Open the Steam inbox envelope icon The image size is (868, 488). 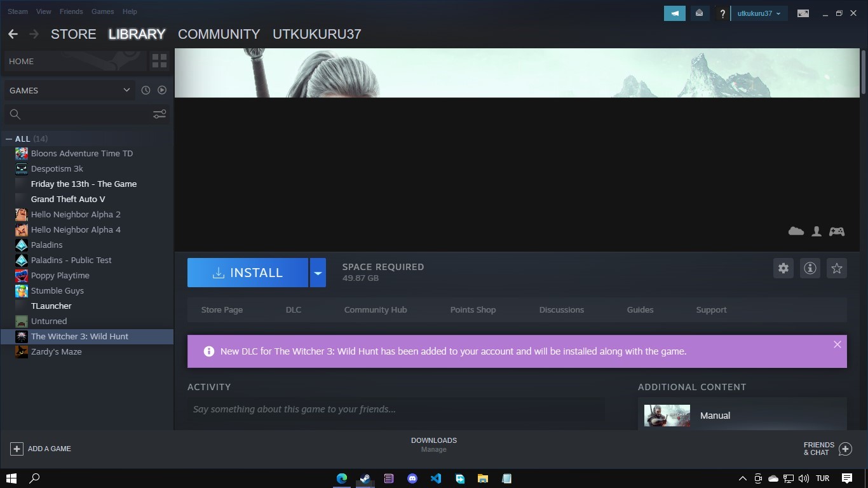[x=699, y=13]
